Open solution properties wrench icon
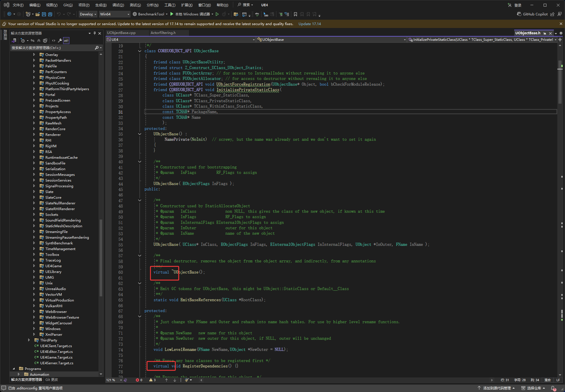 click(60, 41)
